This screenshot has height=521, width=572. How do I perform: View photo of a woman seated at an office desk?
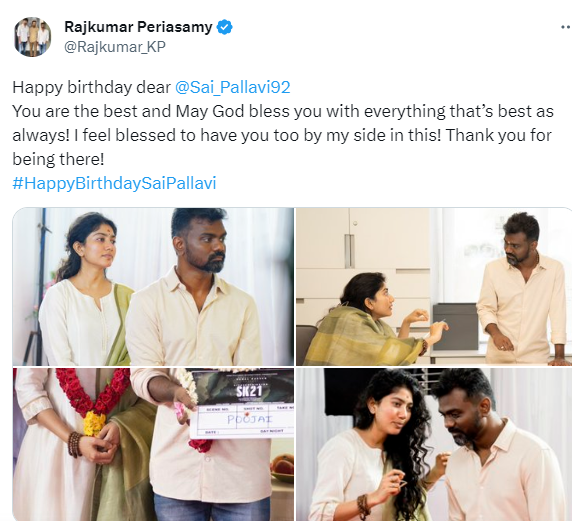pos(434,287)
